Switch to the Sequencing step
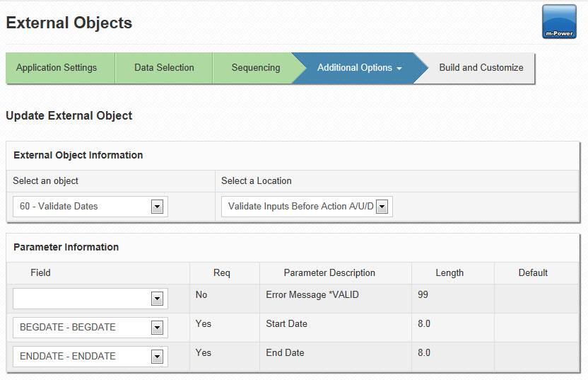This screenshot has width=588, height=380. coord(256,68)
